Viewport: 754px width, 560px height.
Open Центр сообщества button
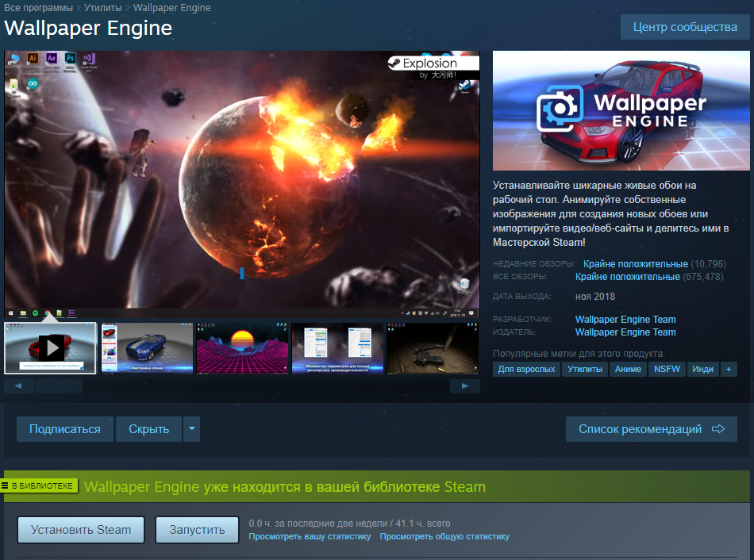[685, 27]
